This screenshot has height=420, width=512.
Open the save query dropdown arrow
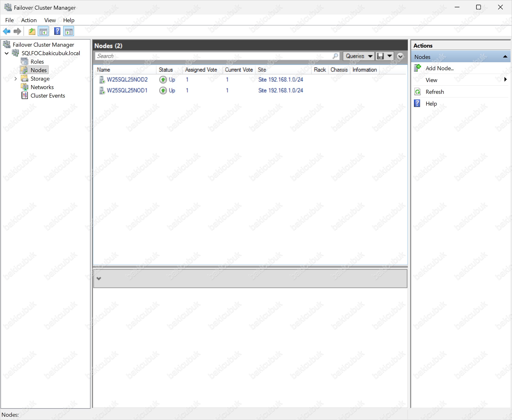[390, 56]
